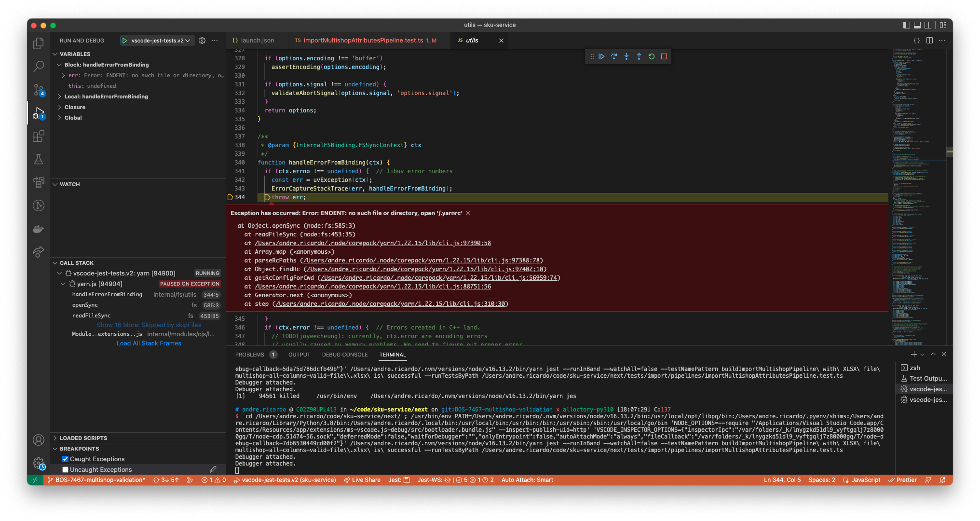Restart the debug session
The image size is (980, 521).
[x=652, y=56]
